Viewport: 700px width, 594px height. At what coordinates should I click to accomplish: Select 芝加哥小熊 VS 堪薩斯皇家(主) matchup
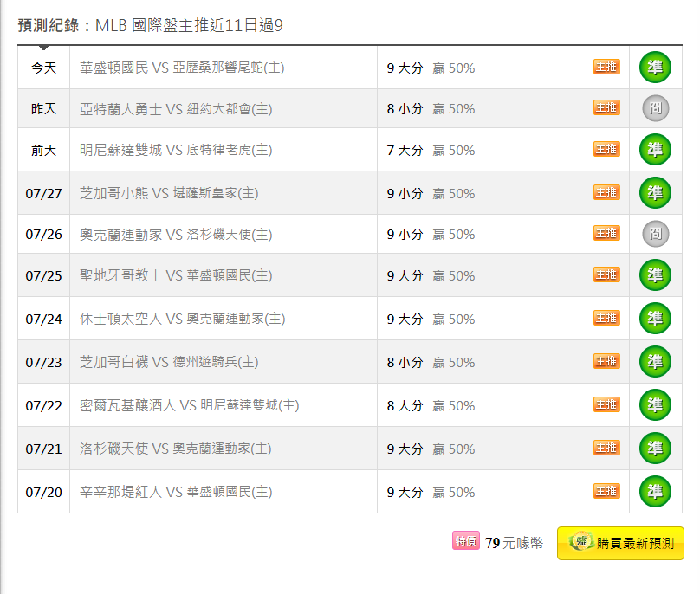coord(169,193)
